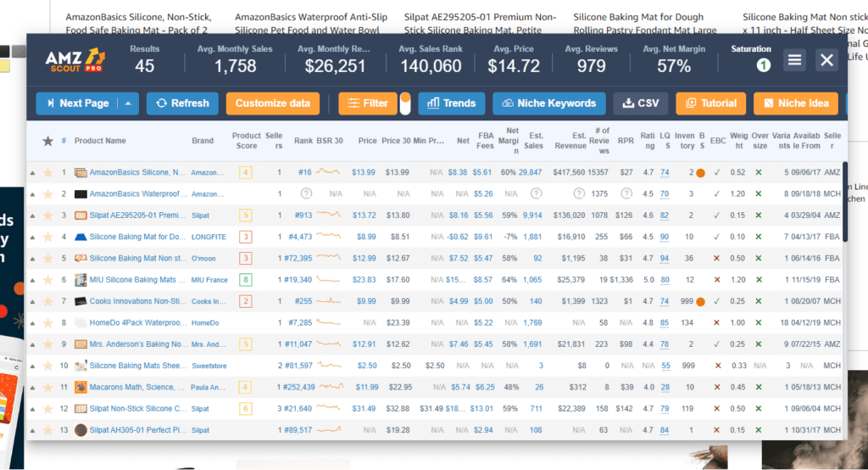The width and height of the screenshot is (868, 470).
Task: Click the rank question mark in row 2
Action: pos(306,193)
